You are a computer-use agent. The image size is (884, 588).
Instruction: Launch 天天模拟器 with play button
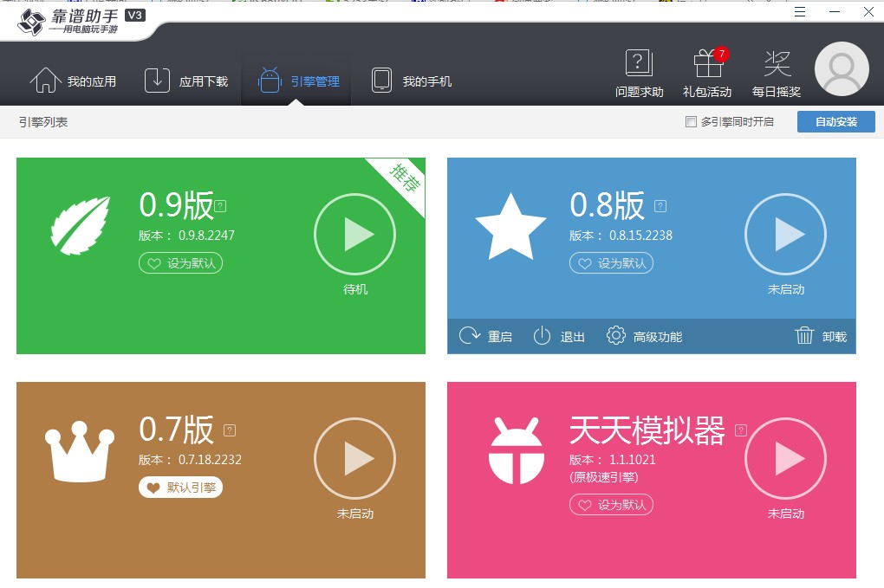click(785, 458)
